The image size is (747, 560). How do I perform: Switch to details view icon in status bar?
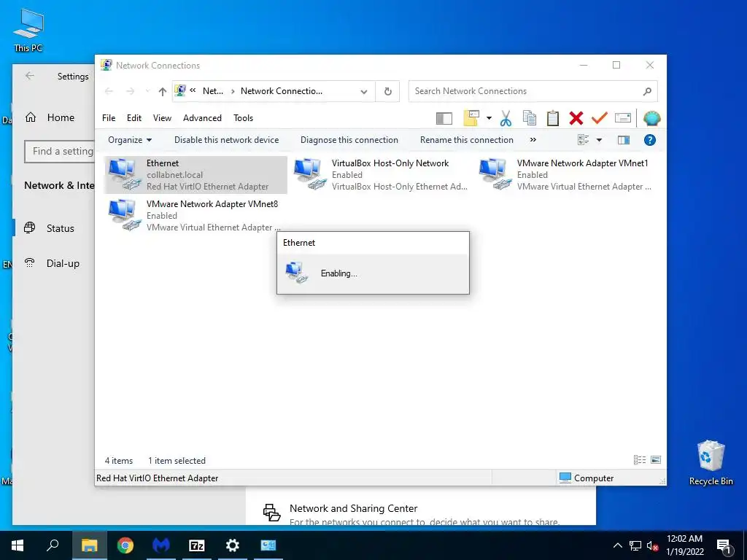639,460
